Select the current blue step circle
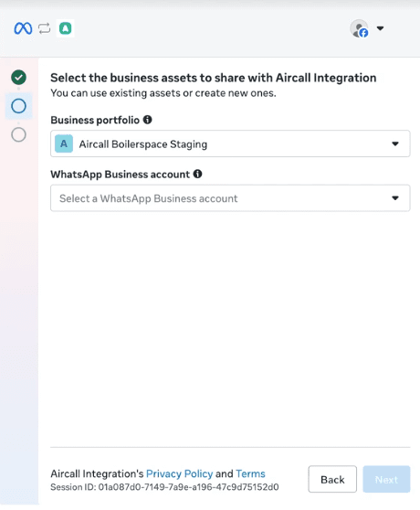The width and height of the screenshot is (420, 510). [18, 106]
